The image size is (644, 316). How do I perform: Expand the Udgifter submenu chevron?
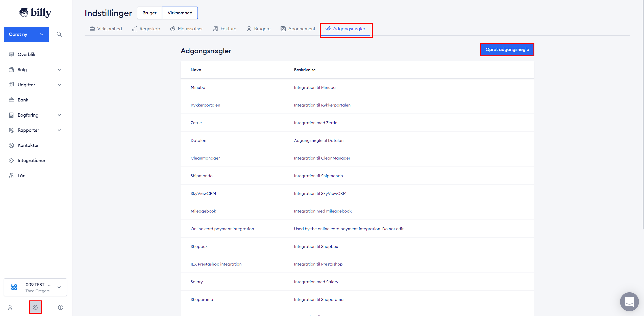click(59, 85)
